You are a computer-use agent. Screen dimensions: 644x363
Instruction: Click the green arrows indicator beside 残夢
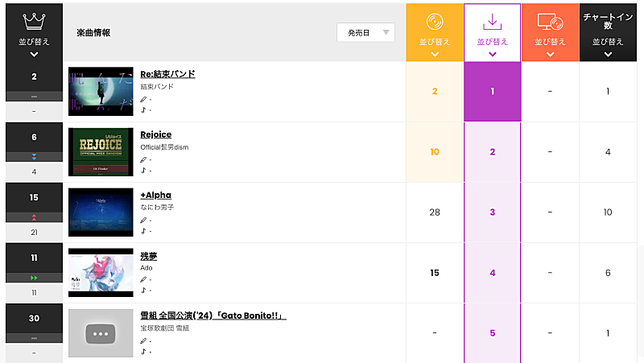tap(34, 278)
